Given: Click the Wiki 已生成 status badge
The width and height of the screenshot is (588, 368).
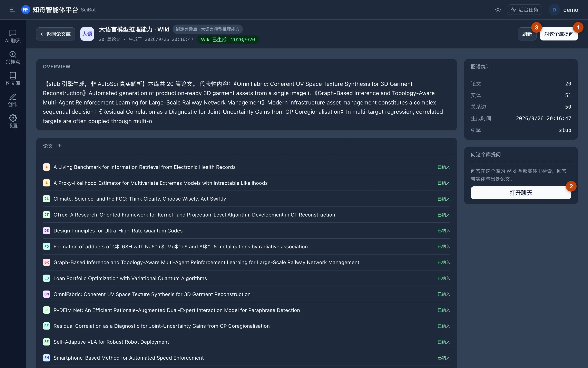Looking at the screenshot, I should pos(228,39).
